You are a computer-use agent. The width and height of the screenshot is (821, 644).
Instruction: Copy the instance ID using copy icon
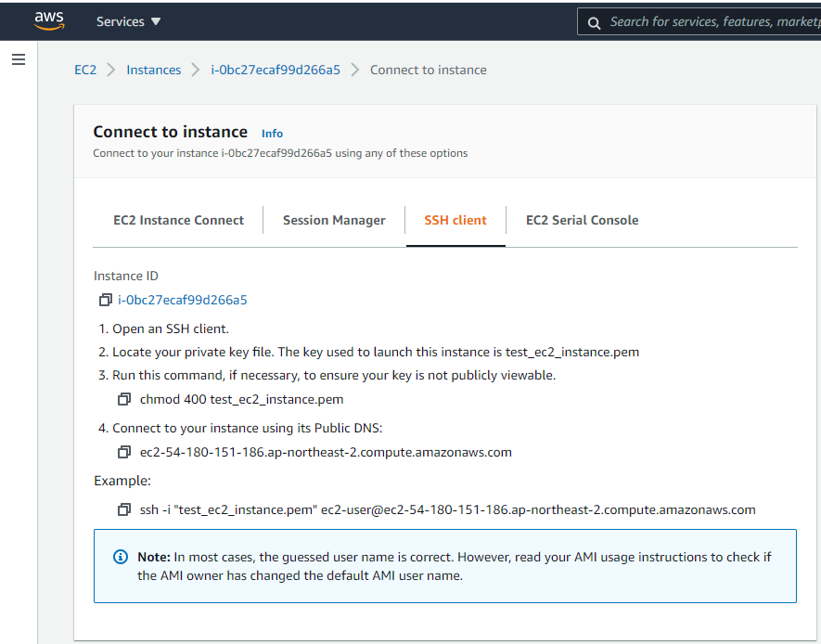105,300
